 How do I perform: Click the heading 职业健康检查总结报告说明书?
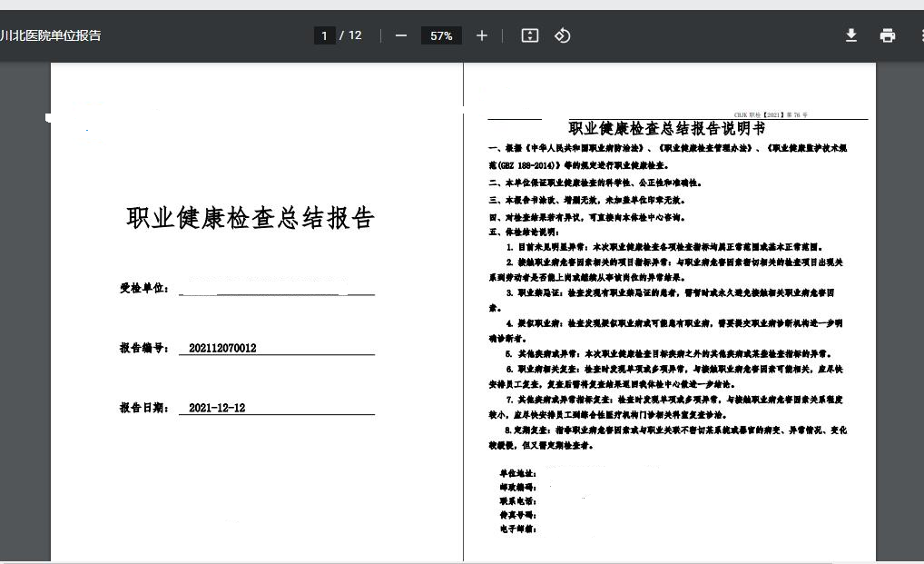[667, 128]
